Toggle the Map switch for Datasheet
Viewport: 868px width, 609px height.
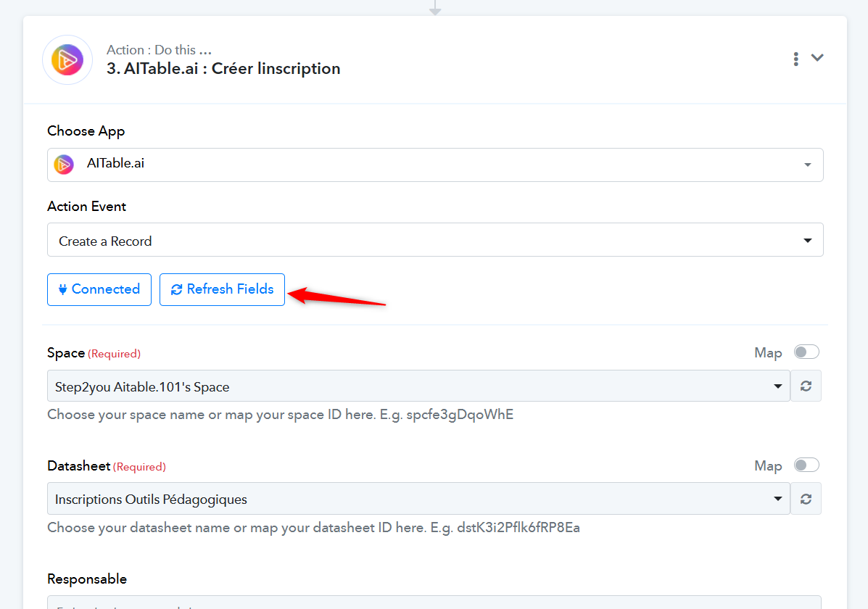point(806,465)
